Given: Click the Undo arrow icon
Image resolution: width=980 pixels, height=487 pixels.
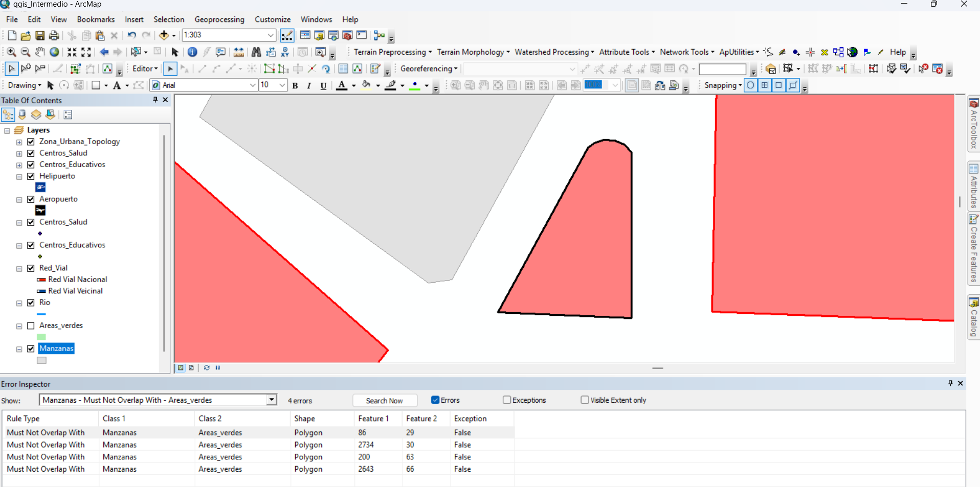Looking at the screenshot, I should click(131, 36).
